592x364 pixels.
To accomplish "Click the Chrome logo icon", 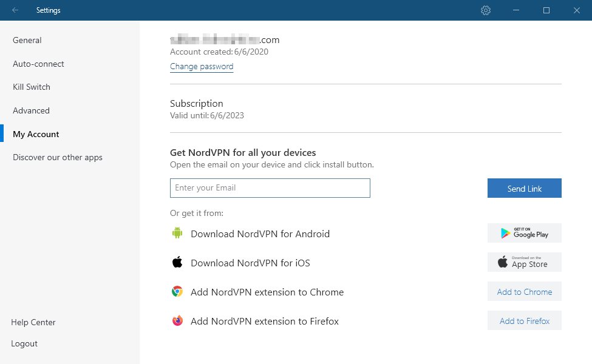I will click(177, 291).
